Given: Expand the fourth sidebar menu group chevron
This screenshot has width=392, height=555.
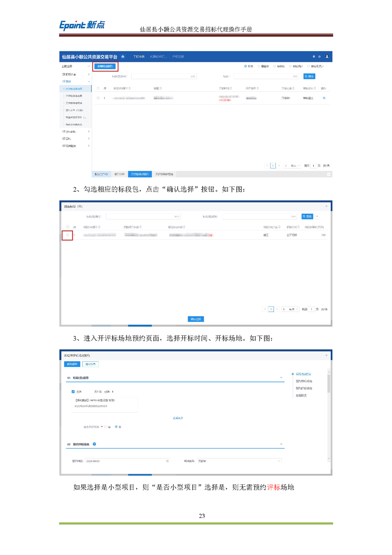Looking at the screenshot, I should pos(89,139).
